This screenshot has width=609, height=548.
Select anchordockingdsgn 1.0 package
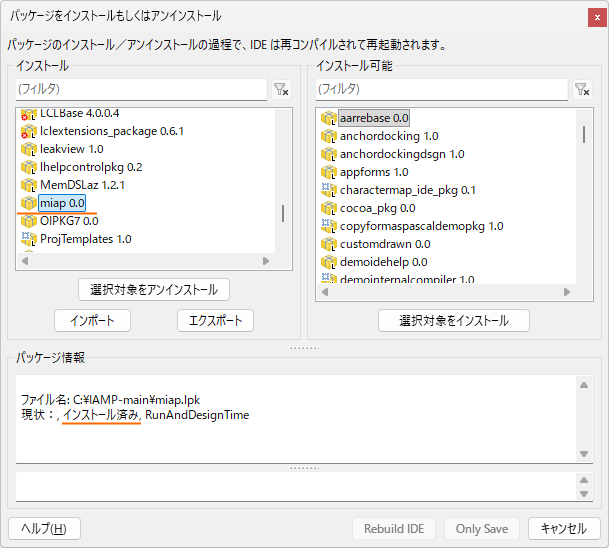[402, 154]
